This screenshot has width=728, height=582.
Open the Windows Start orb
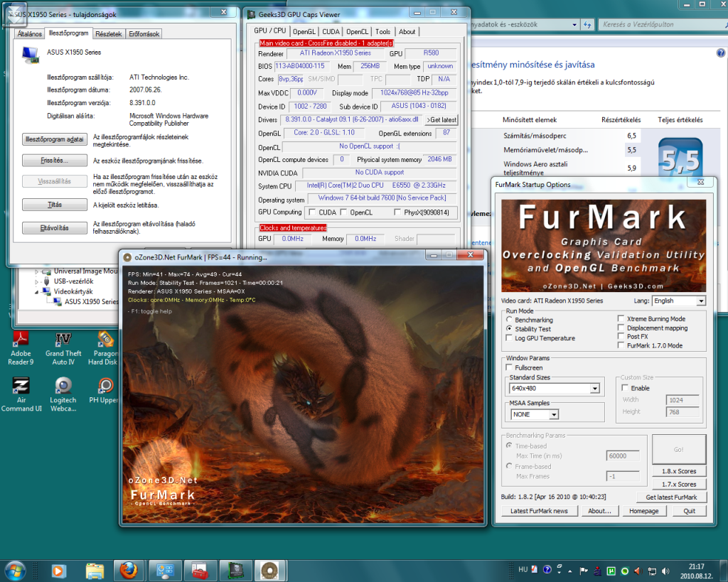click(14, 571)
